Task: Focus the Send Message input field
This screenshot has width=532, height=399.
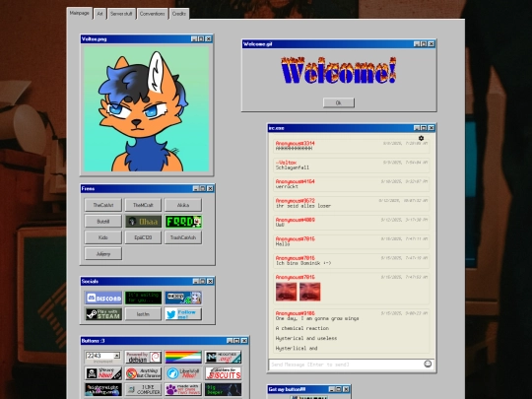Action: [x=346, y=365]
